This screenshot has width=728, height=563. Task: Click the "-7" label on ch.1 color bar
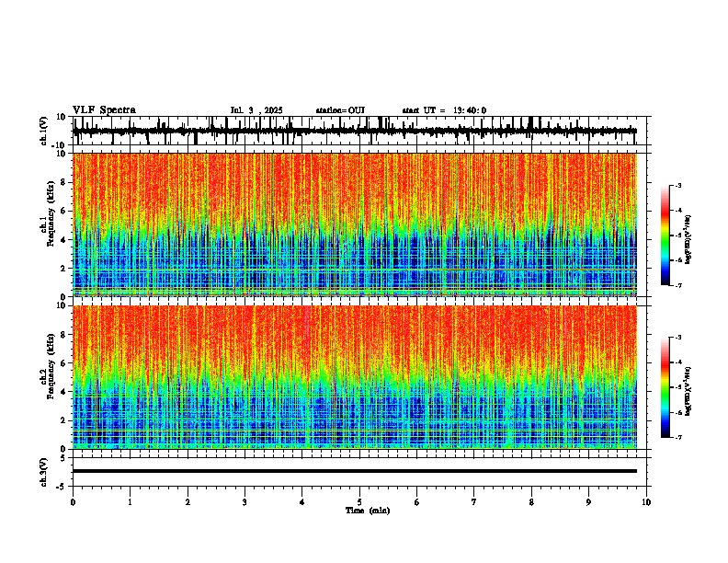[x=678, y=285]
